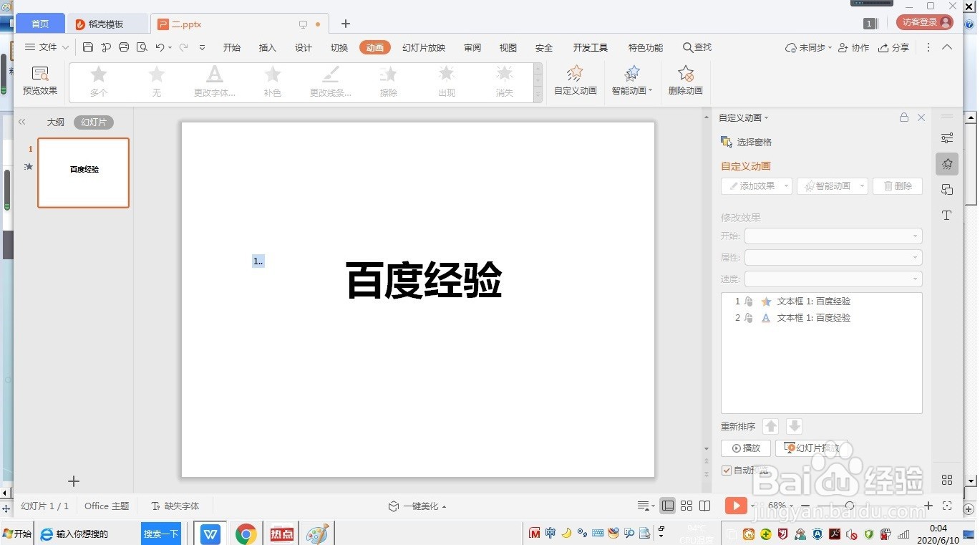Open the 开始 start dropdown field
The image size is (980, 545).
833,236
